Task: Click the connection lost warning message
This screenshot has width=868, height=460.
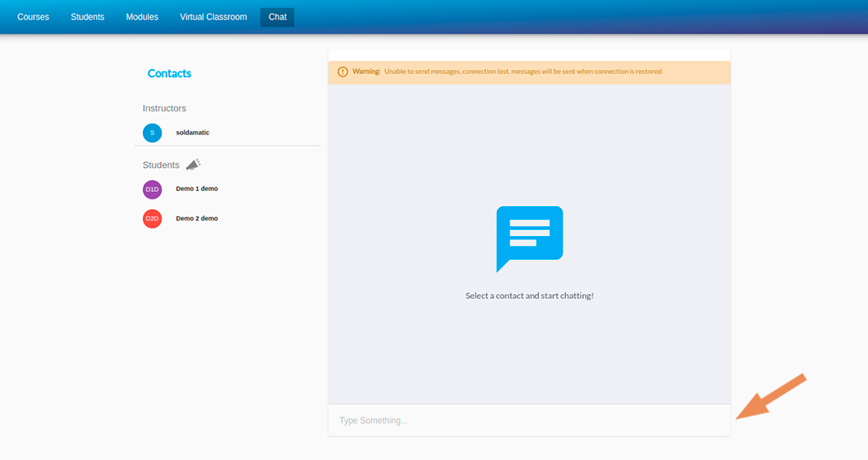Action: [x=522, y=72]
